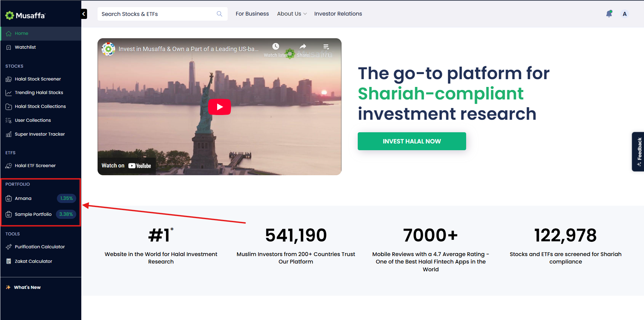
Task: Click the Musaffa logo
Action: point(25,15)
